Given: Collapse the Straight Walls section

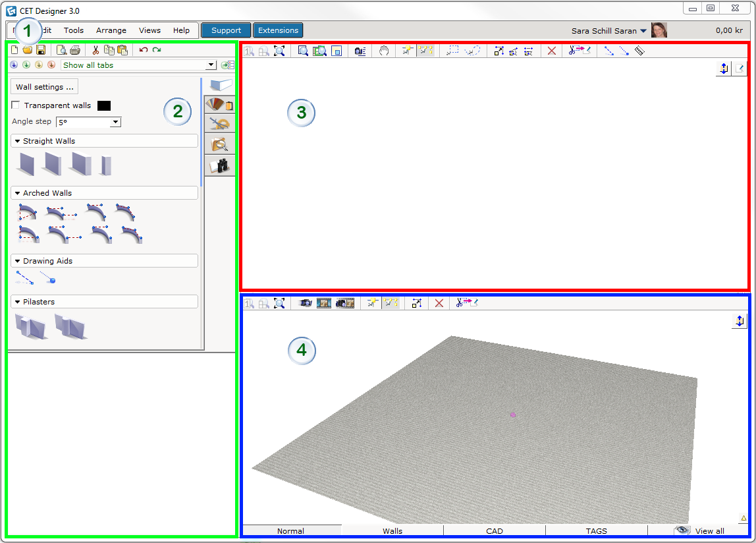Looking at the screenshot, I should click(17, 141).
